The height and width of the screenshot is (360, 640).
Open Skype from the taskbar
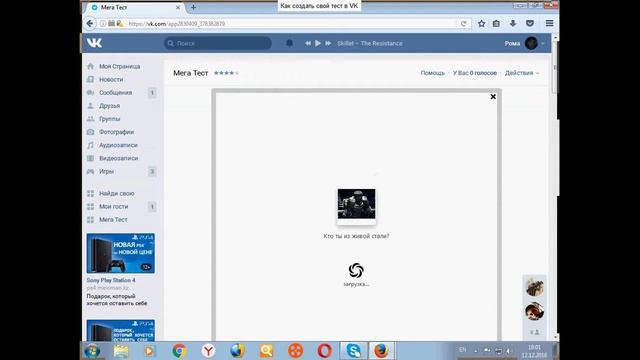pos(353,351)
